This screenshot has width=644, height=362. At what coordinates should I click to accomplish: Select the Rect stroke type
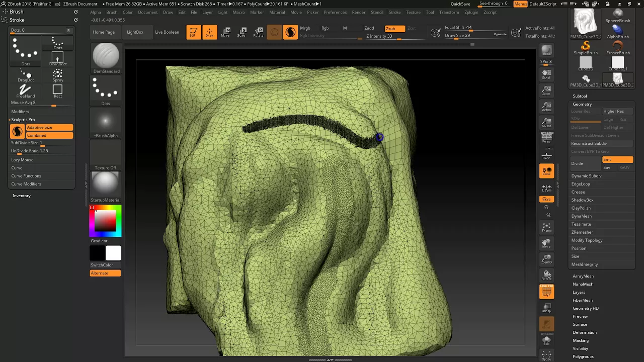[x=58, y=91]
